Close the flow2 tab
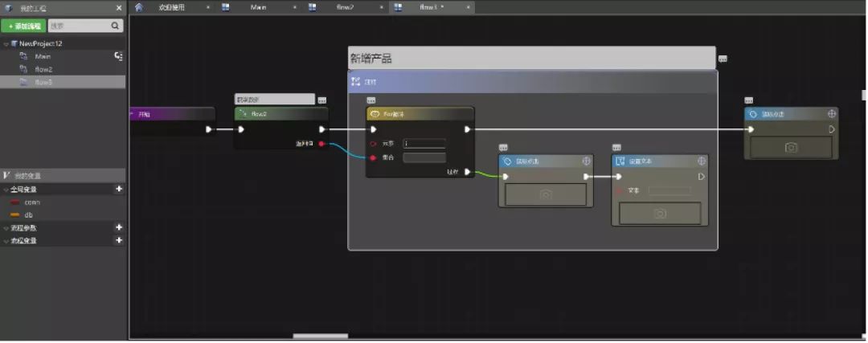The image size is (868, 343). pyautogui.click(x=381, y=7)
